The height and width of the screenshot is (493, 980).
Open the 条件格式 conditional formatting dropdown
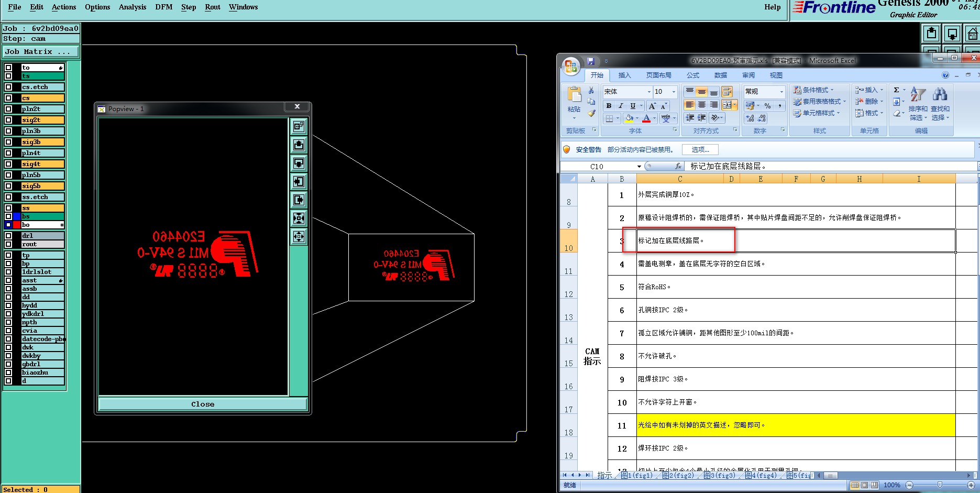click(x=813, y=90)
